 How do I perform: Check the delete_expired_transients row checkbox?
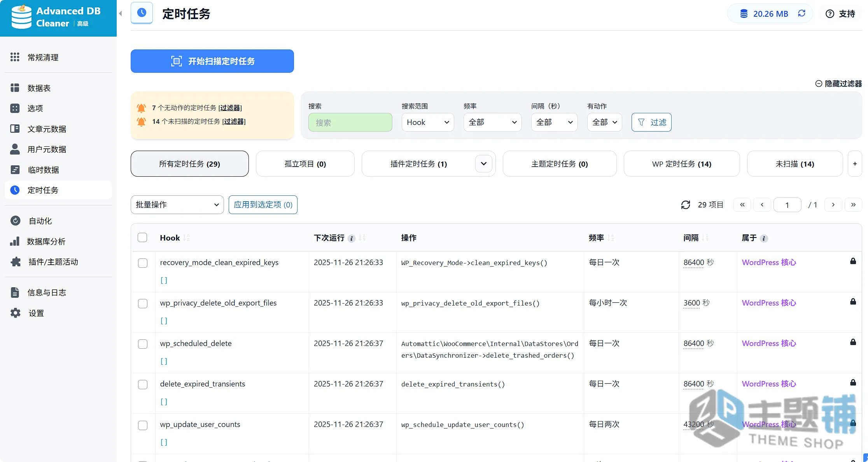tap(143, 385)
